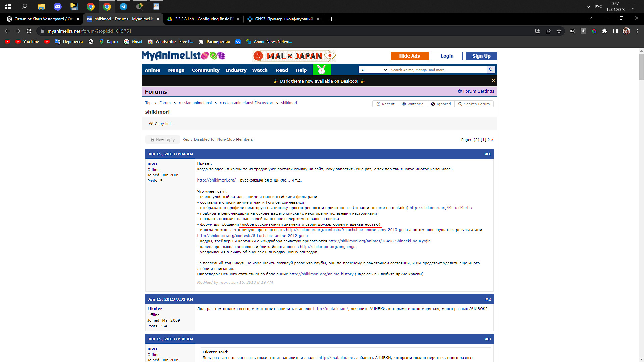Expand the All search category dropdown

pyautogui.click(x=374, y=70)
